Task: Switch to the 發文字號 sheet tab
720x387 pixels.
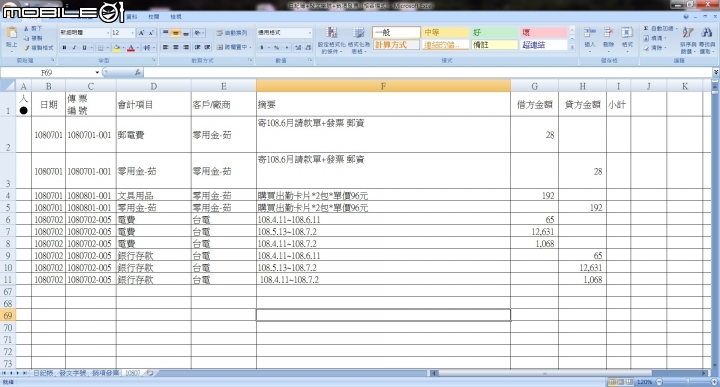Action: click(73, 373)
